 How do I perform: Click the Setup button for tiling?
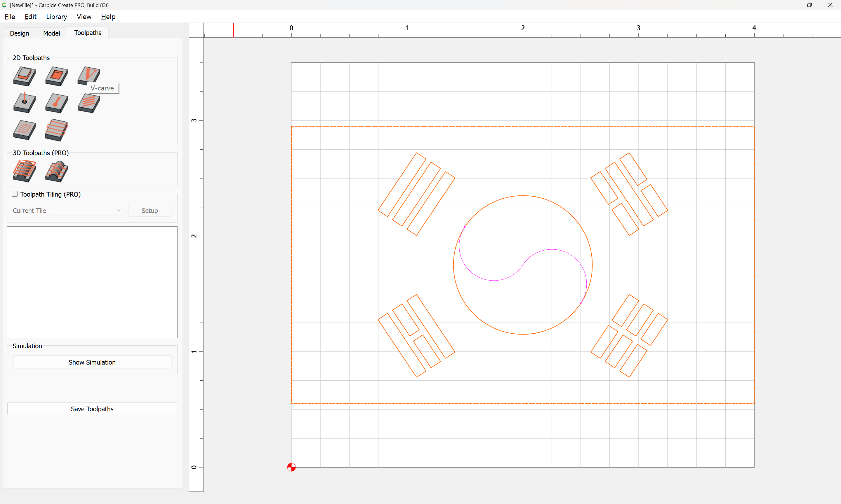click(150, 211)
